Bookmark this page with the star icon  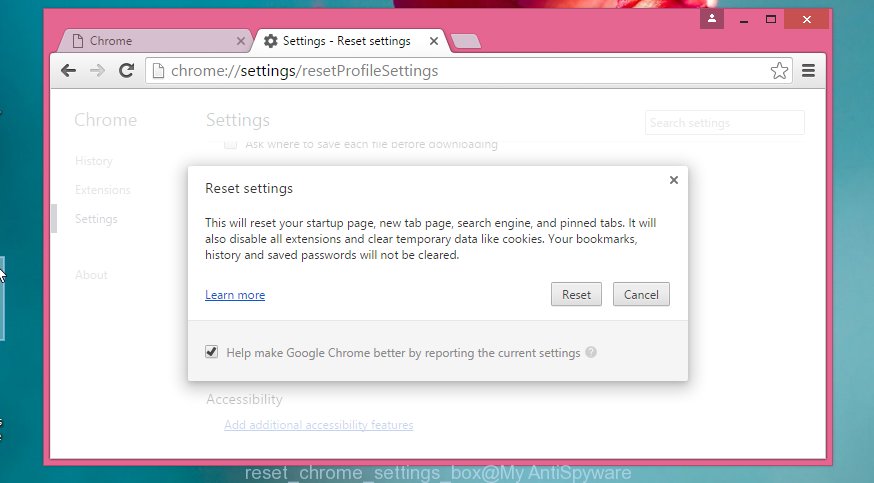pos(779,71)
